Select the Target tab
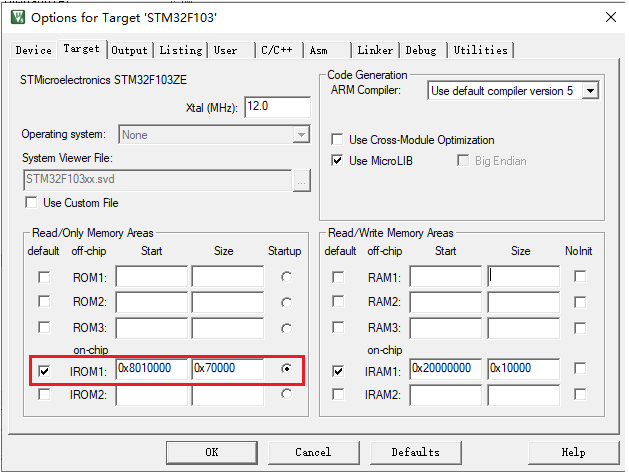Image resolution: width=629 pixels, height=474 pixels. 81,49
